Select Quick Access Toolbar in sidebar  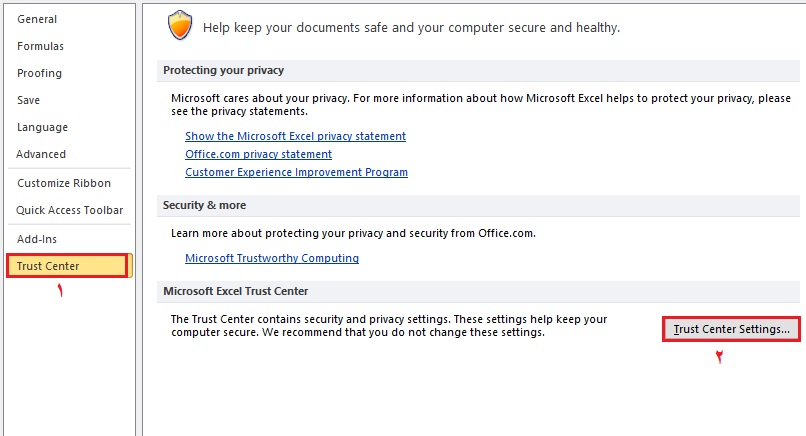click(x=69, y=210)
